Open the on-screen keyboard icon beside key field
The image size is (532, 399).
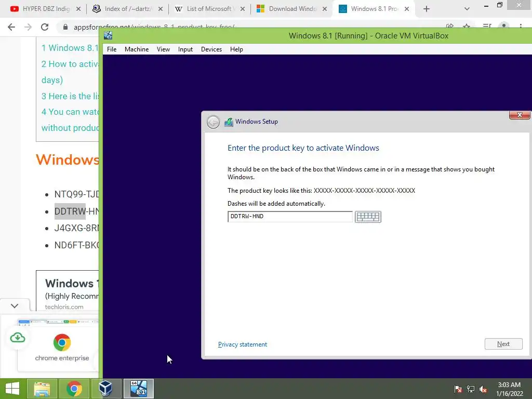click(368, 217)
